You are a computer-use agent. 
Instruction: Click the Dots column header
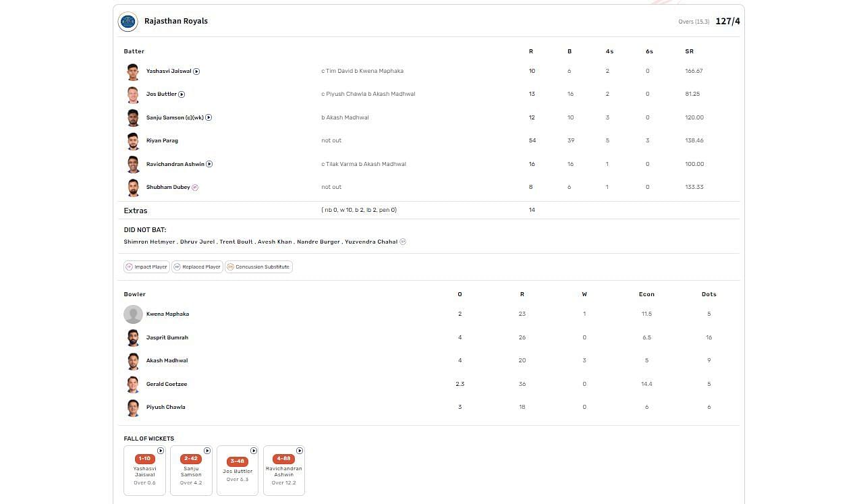click(709, 295)
